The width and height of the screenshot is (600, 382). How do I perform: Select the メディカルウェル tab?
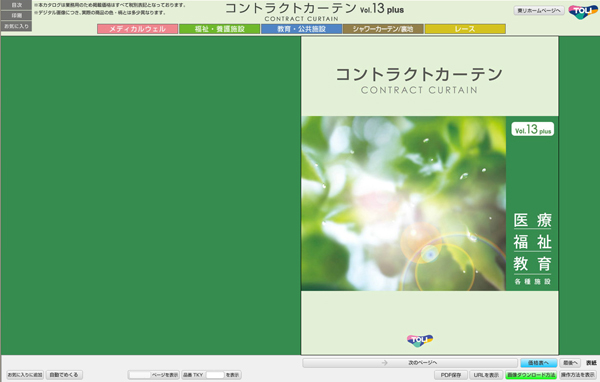[137, 29]
